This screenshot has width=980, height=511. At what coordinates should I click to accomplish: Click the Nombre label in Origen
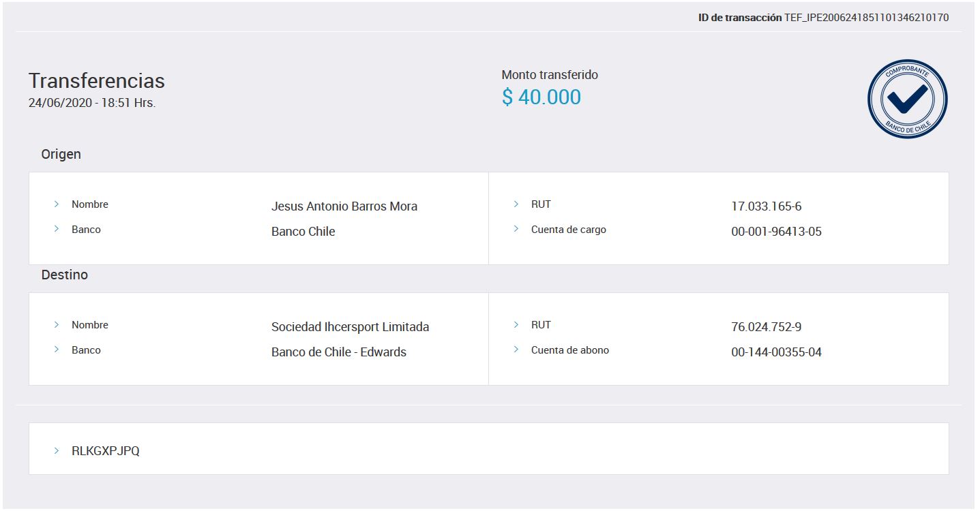click(90, 204)
